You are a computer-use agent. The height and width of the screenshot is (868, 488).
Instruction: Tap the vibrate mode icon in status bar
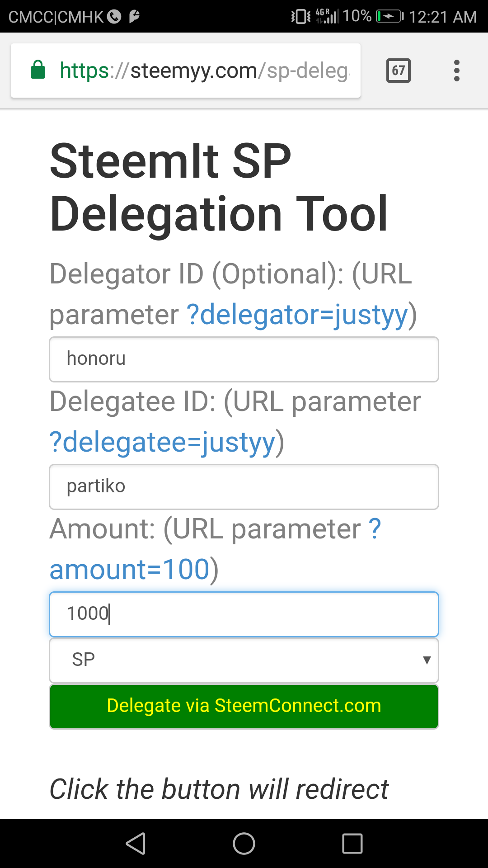pos(300,17)
